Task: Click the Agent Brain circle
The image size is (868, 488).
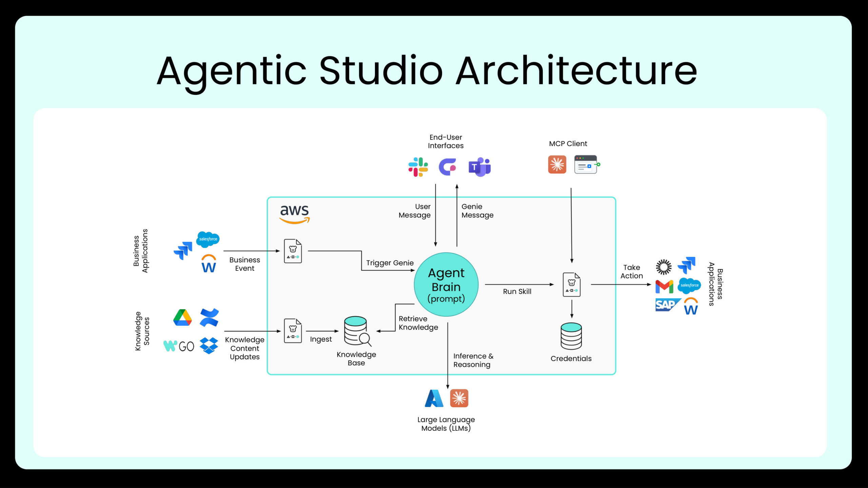Action: (x=446, y=285)
